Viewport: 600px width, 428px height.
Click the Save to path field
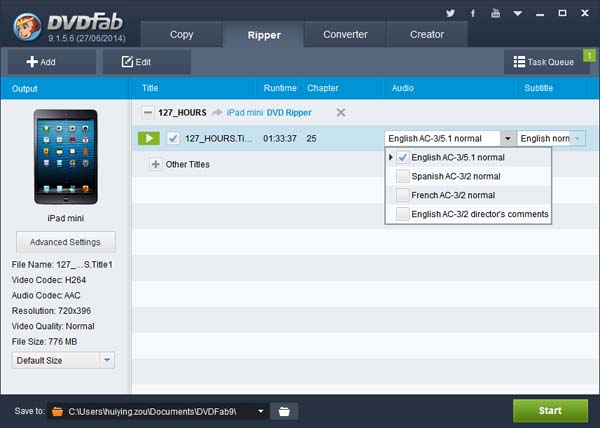tap(157, 412)
